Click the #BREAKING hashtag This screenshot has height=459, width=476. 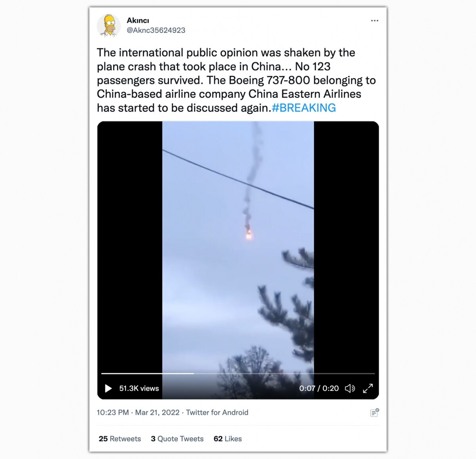(x=304, y=108)
